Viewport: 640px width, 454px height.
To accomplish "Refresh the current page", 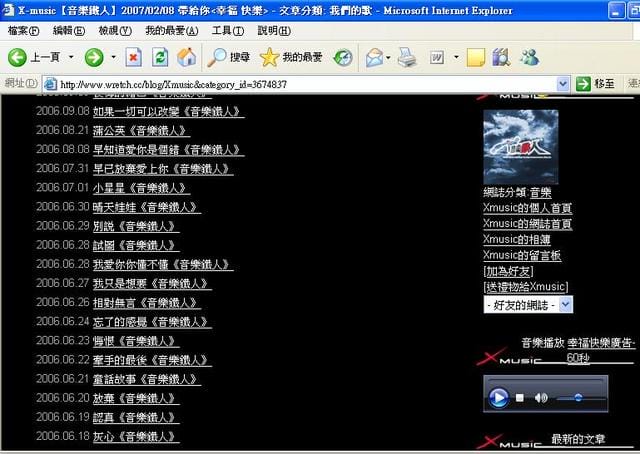I will click(160, 58).
